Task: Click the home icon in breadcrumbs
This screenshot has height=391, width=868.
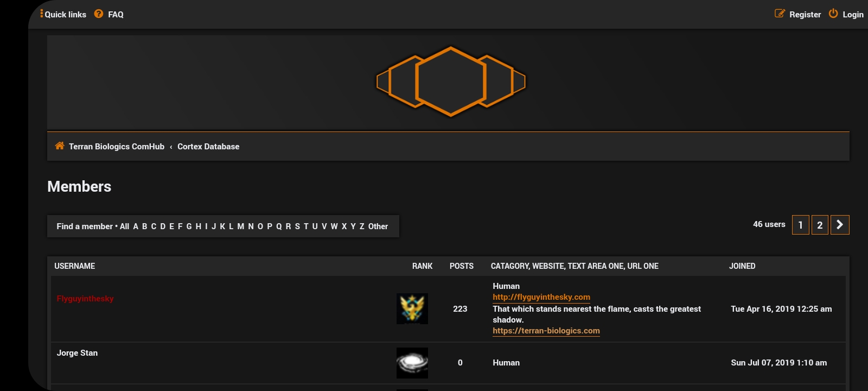Action: click(x=60, y=146)
